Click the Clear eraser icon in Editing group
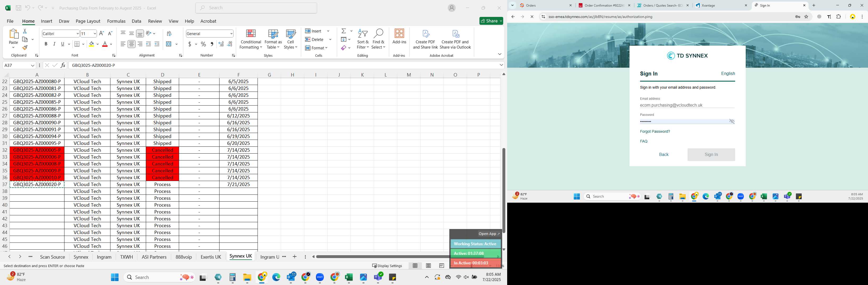The height and width of the screenshot is (285, 868). point(343,48)
